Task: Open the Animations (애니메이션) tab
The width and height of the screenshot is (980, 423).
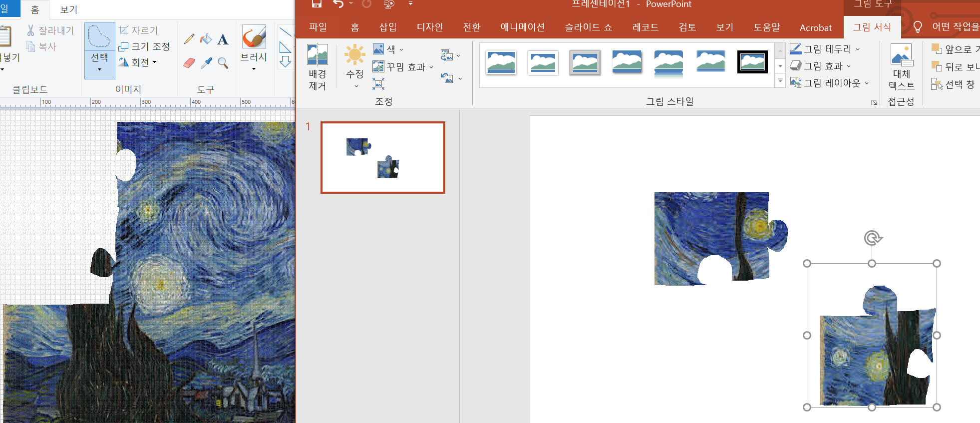Action: tap(523, 27)
